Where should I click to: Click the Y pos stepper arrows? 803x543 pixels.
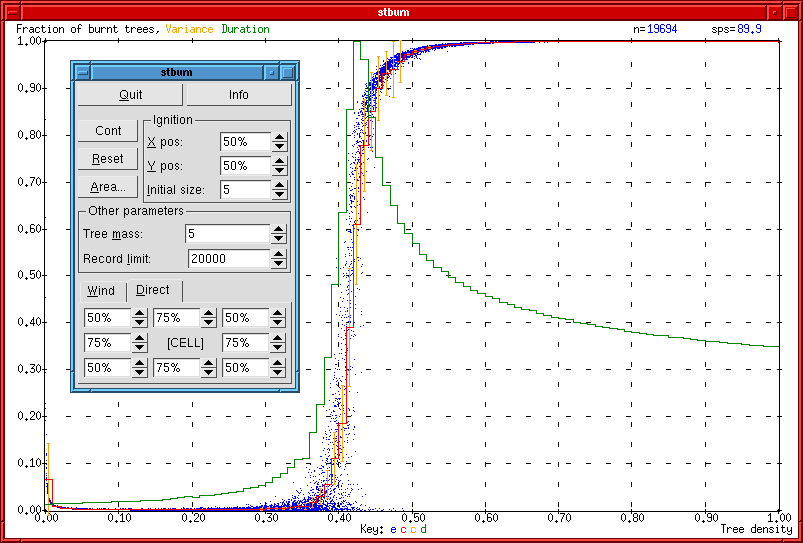(280, 166)
